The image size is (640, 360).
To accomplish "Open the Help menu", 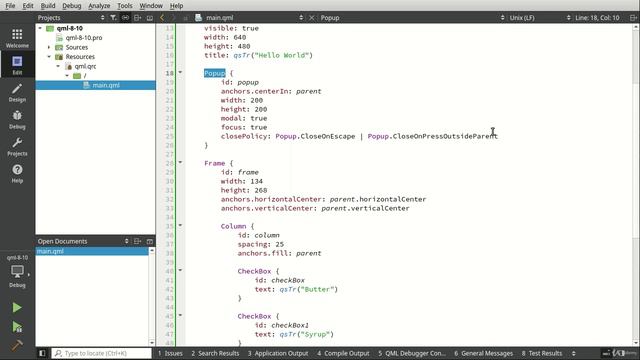I will point(176,6).
